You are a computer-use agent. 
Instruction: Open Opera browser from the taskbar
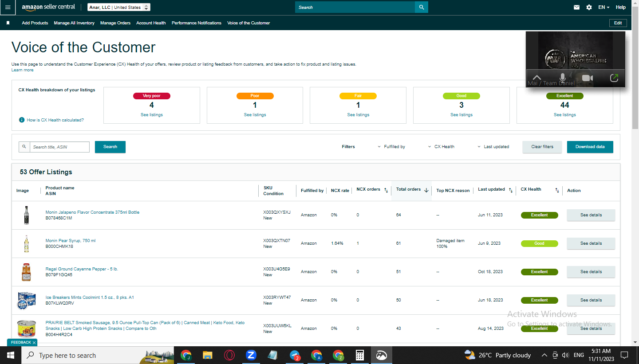[229, 355]
